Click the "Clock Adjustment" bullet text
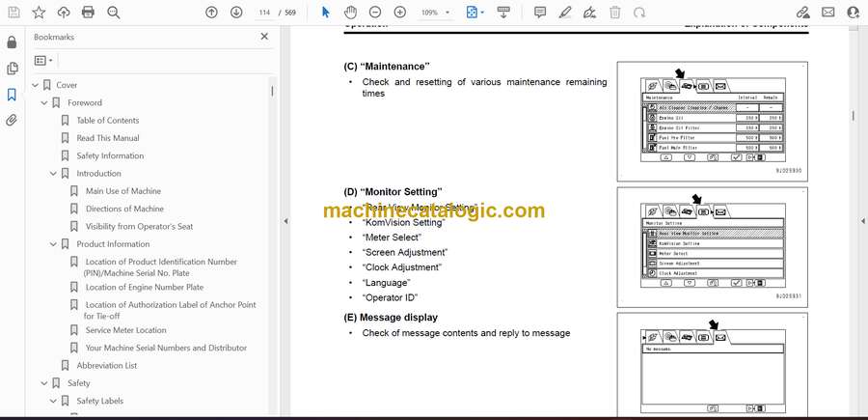868x420 pixels. 402,267
